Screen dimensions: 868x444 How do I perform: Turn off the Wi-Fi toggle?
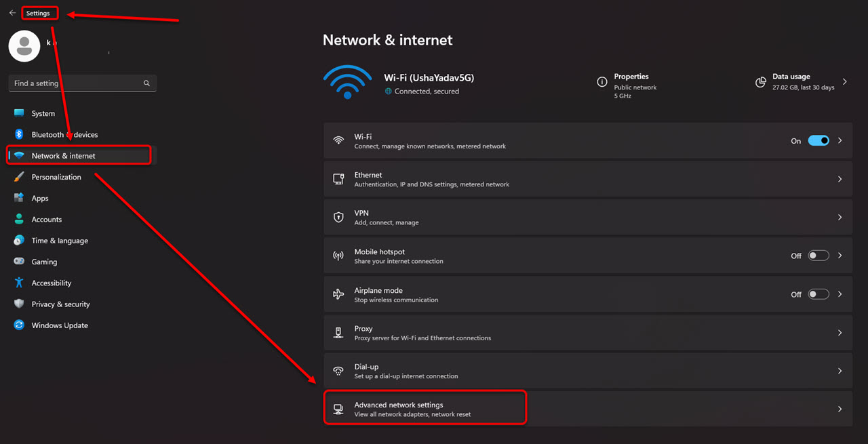[x=818, y=140]
